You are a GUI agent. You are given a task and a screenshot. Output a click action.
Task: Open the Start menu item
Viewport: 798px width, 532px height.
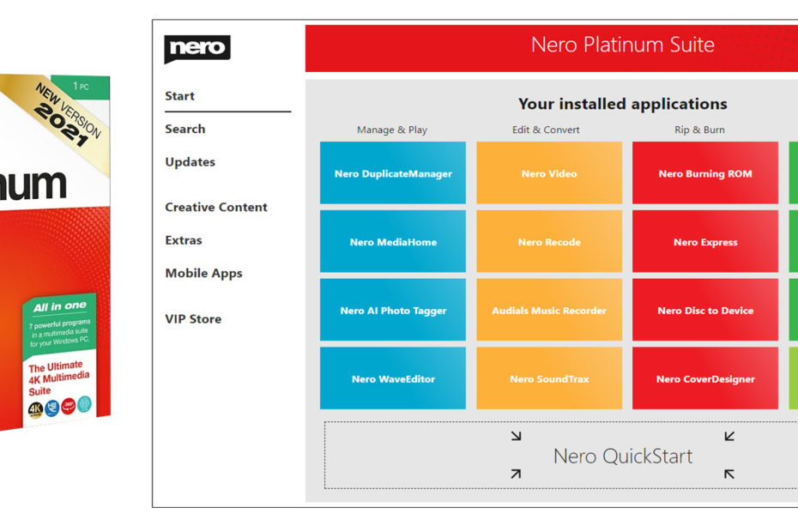pyautogui.click(x=179, y=96)
